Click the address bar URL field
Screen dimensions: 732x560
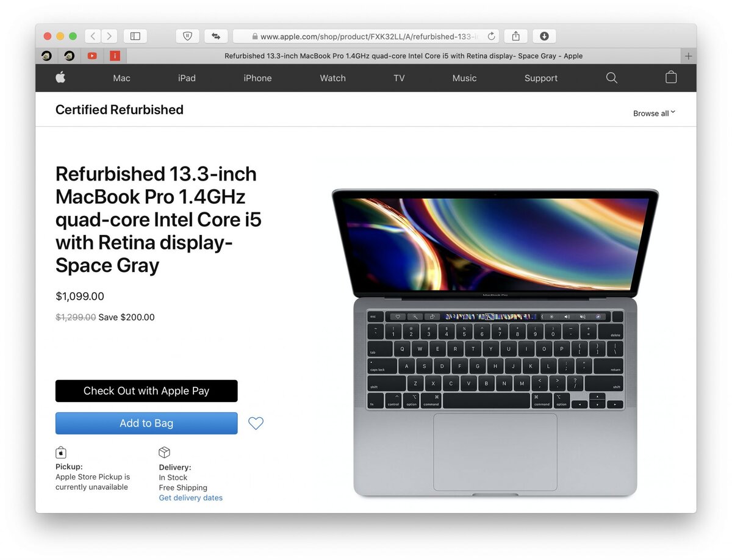(366, 37)
